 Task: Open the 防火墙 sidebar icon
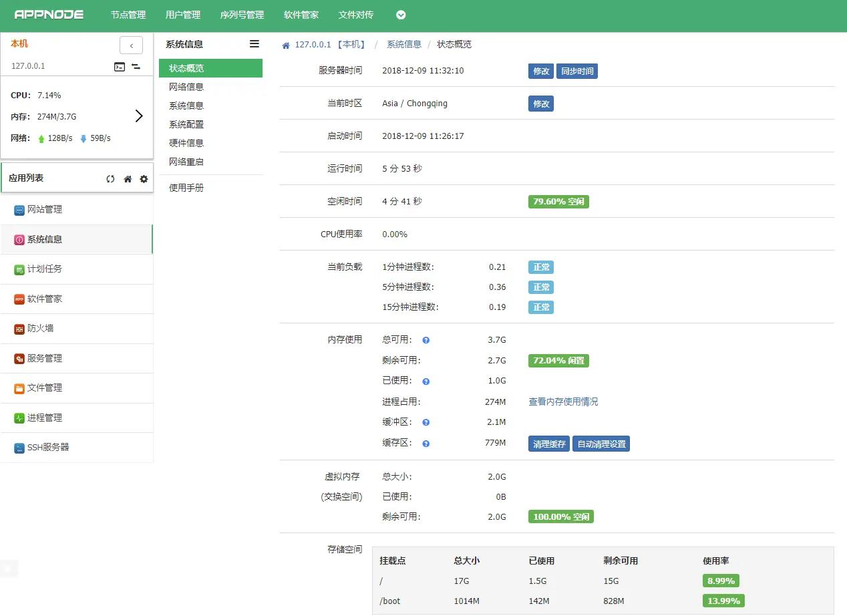[x=19, y=328]
